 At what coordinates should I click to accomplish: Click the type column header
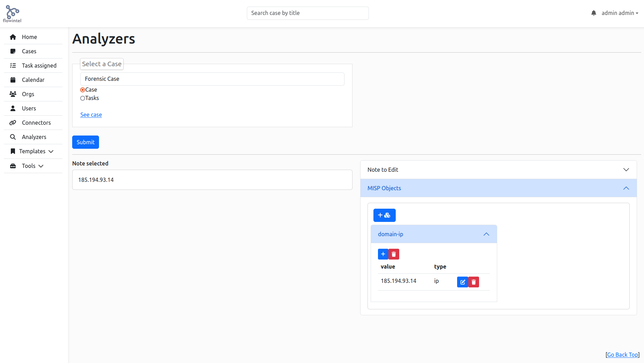coord(440,267)
